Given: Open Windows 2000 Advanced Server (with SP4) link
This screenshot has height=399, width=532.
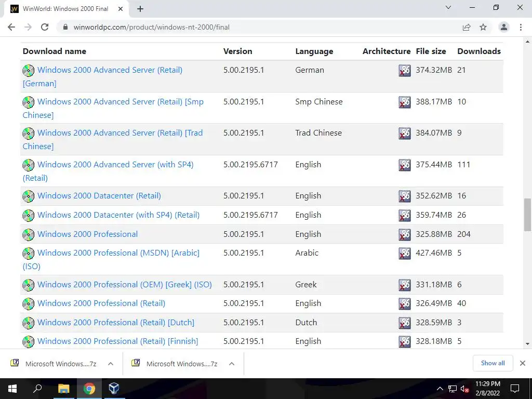Looking at the screenshot, I should [x=108, y=171].
